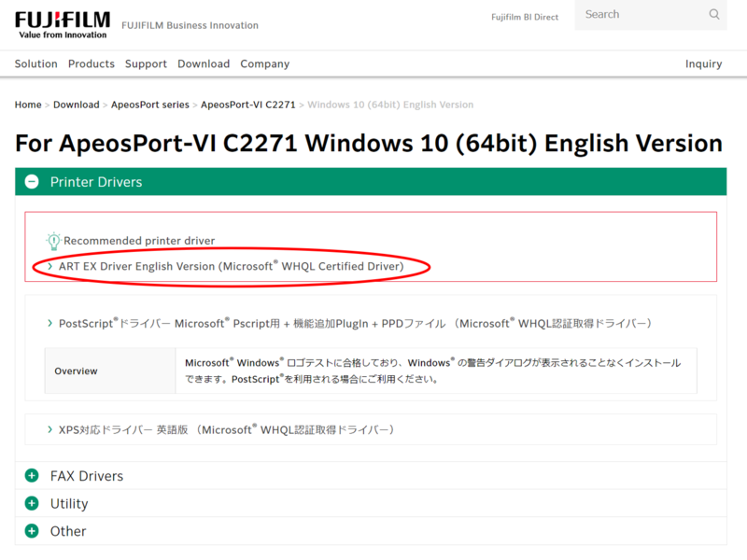747x560 pixels.
Task: Click the Search input field
Action: (x=640, y=15)
